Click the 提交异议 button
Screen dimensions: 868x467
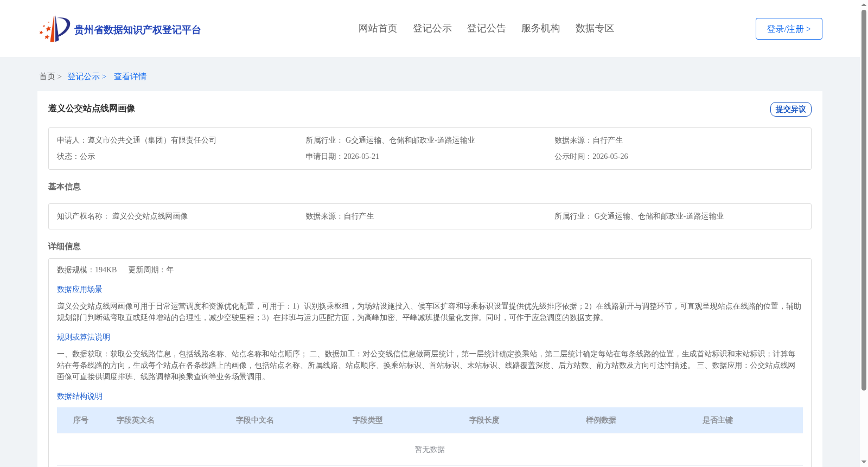[790, 109]
